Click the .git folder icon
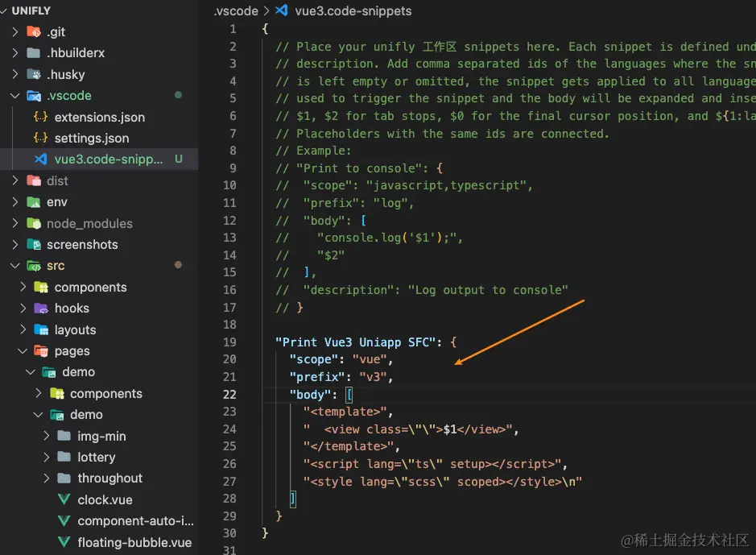The width and height of the screenshot is (756, 555). click(x=34, y=32)
